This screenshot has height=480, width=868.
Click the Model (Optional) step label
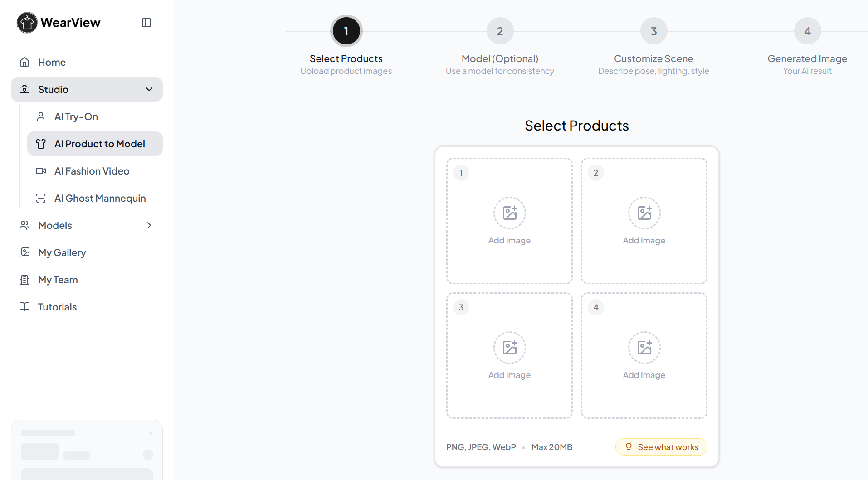(x=500, y=58)
